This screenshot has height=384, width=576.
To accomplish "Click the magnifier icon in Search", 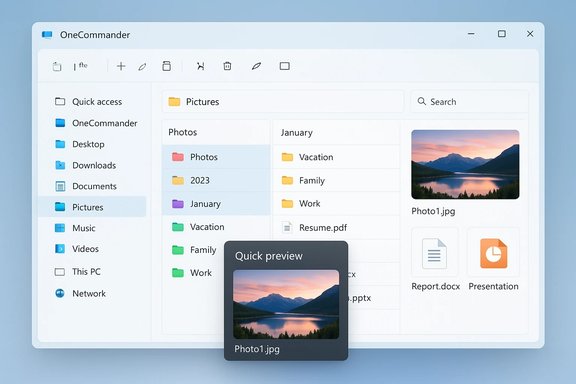I will pos(421,101).
